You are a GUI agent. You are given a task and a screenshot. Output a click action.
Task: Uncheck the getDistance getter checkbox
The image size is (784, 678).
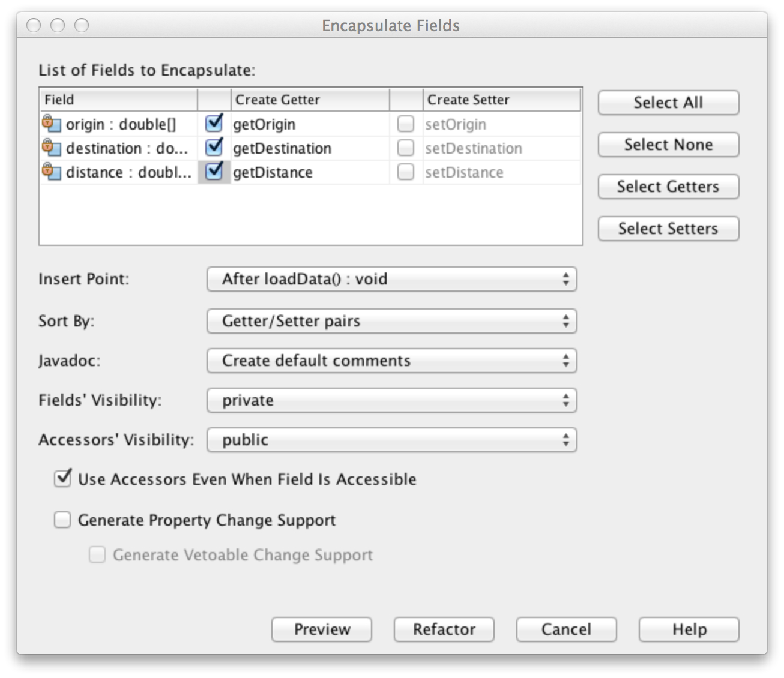coord(214,172)
